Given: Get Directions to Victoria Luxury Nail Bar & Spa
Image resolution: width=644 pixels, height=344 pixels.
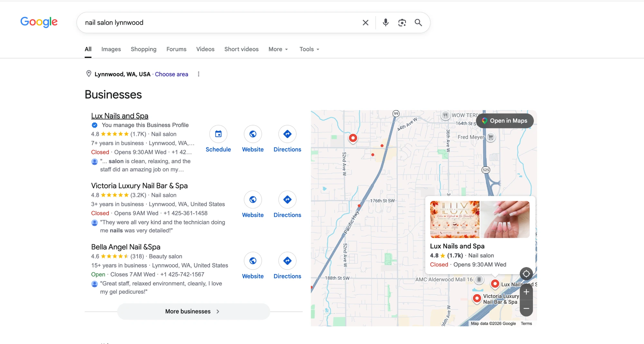Looking at the screenshot, I should point(288,200).
